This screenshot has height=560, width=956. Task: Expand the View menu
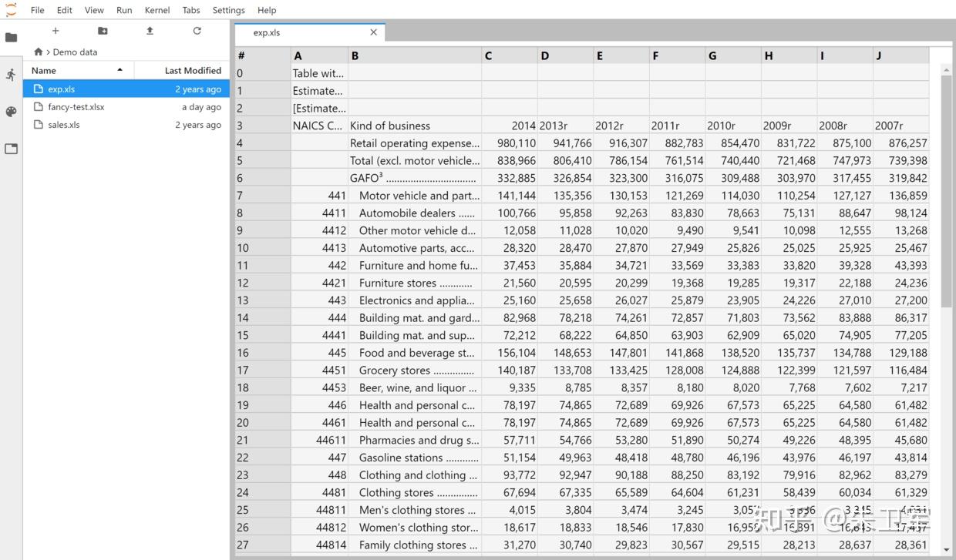click(93, 10)
